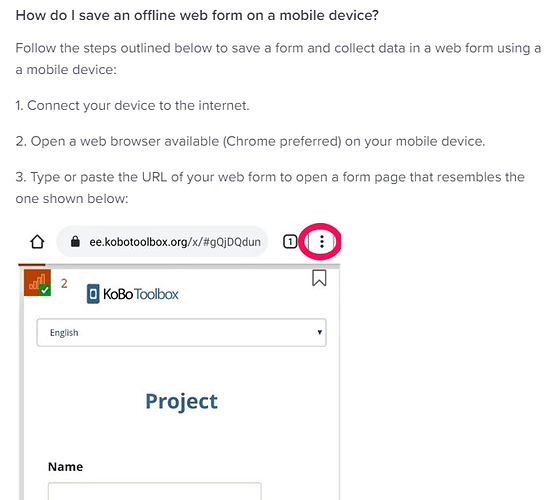This screenshot has height=500, width=554.
Task: Click the bookmark icon on the form
Action: coord(319,278)
